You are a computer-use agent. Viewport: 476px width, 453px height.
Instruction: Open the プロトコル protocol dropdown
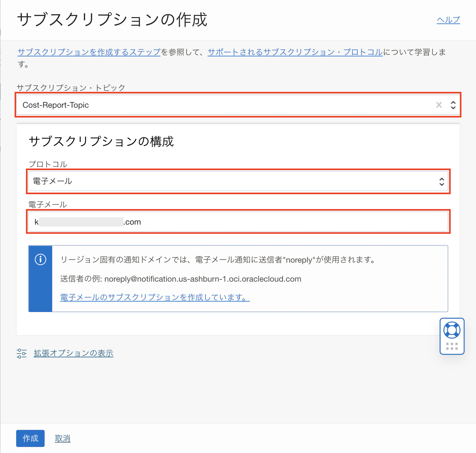click(x=238, y=181)
